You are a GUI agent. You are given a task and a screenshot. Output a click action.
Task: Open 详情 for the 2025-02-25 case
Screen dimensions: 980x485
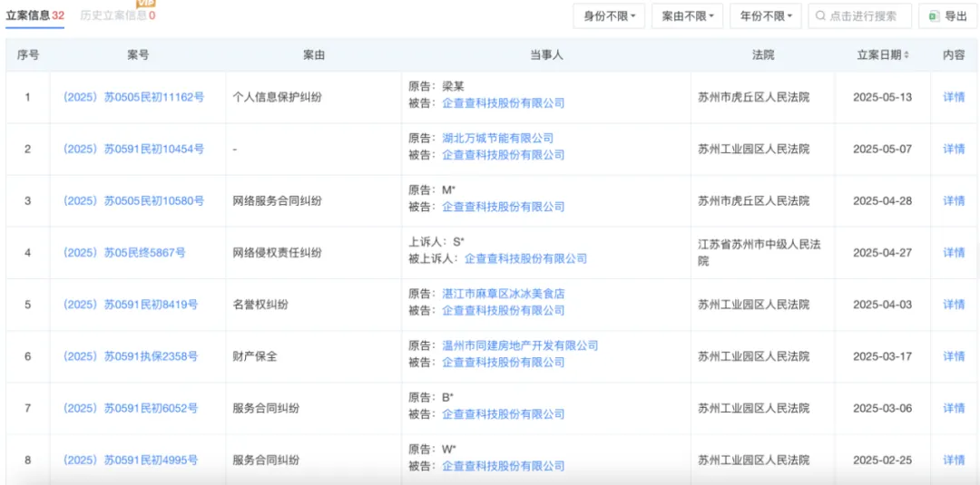[x=954, y=460]
